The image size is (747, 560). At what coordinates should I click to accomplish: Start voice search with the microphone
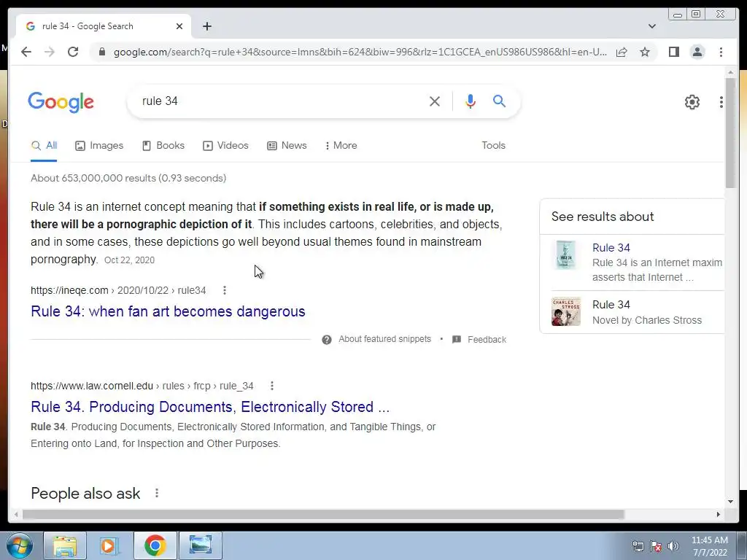coord(471,101)
